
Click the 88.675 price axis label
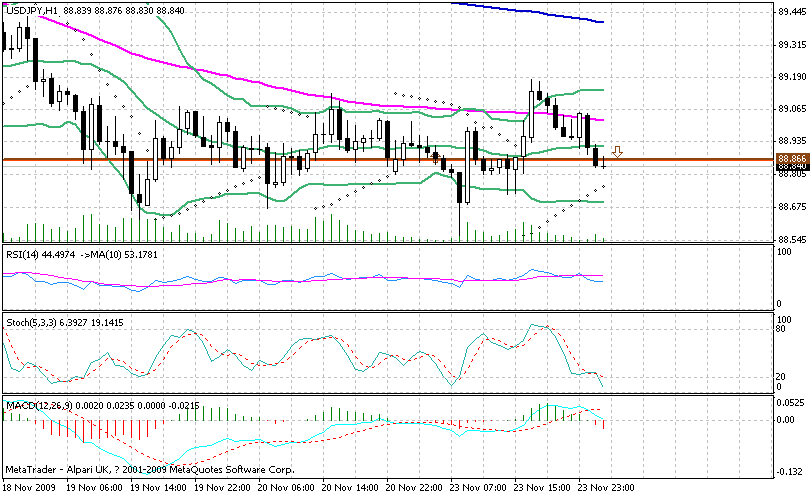tap(792, 207)
